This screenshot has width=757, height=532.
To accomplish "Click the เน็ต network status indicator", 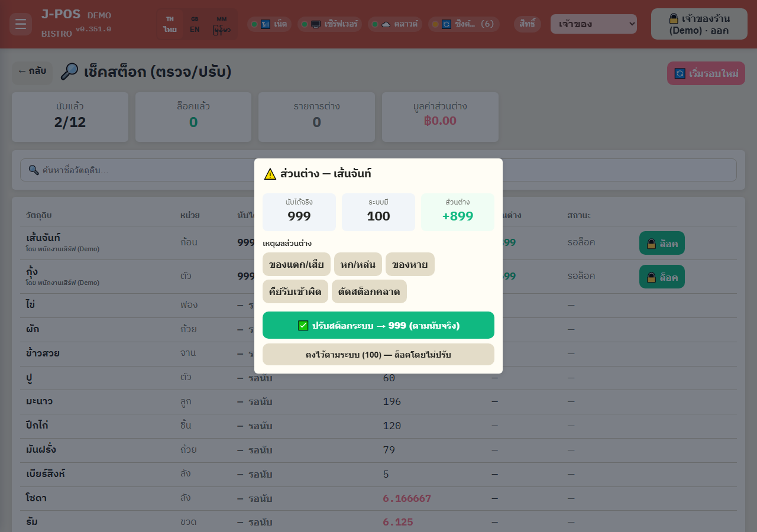I will pyautogui.click(x=270, y=24).
